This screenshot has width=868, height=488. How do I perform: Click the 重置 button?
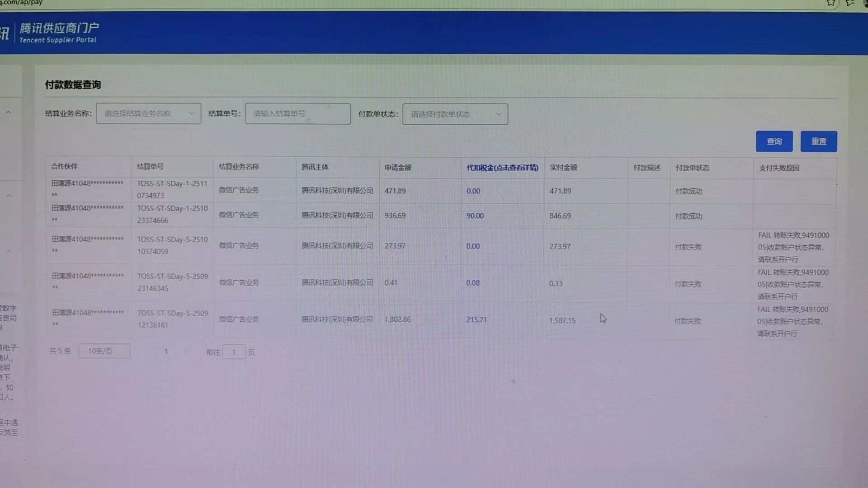[818, 141]
